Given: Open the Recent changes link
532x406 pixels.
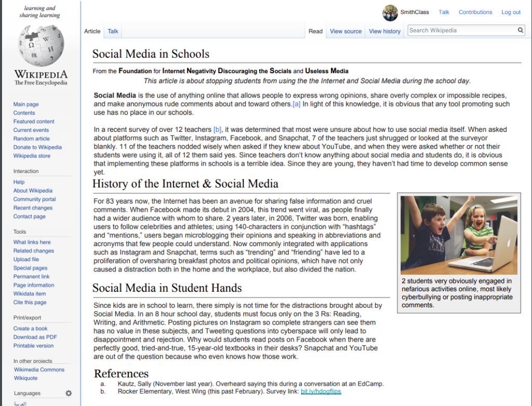Looking at the screenshot, I should (x=33, y=208).
